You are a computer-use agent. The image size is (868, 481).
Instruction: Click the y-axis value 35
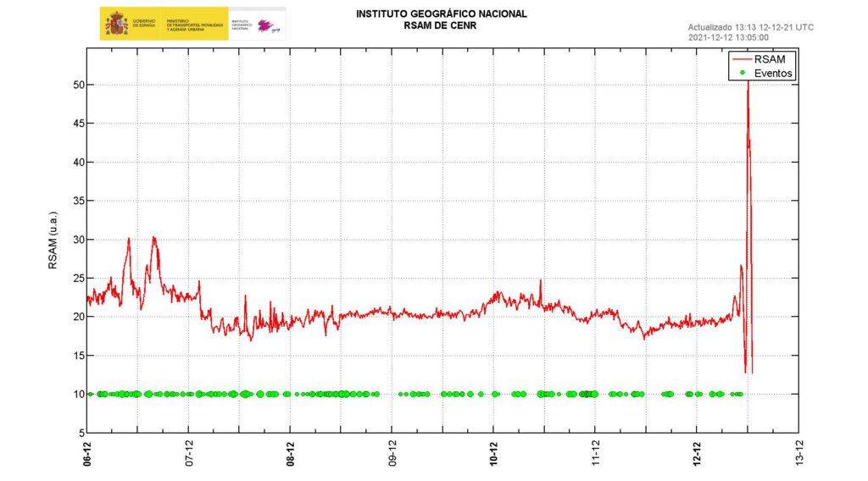(x=78, y=201)
